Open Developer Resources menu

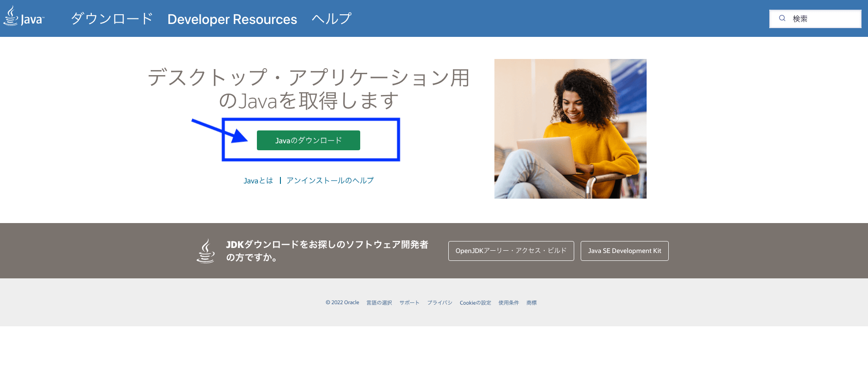(232, 19)
